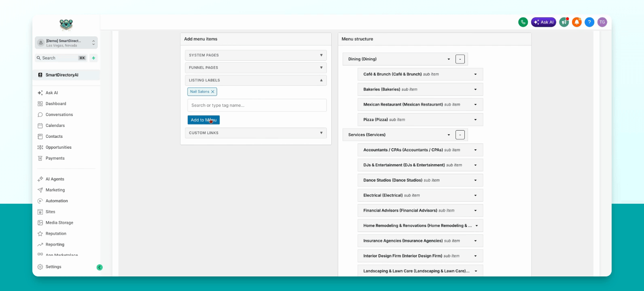Select the Landscaping & Lawn Care menu item
The width and height of the screenshot is (644, 291).
[420, 271]
